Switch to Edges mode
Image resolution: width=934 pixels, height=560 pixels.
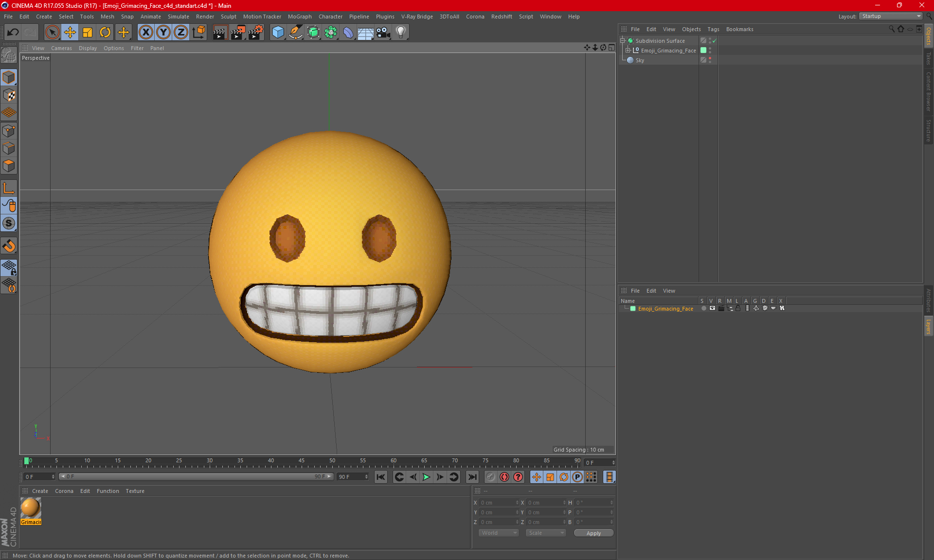pos(9,148)
